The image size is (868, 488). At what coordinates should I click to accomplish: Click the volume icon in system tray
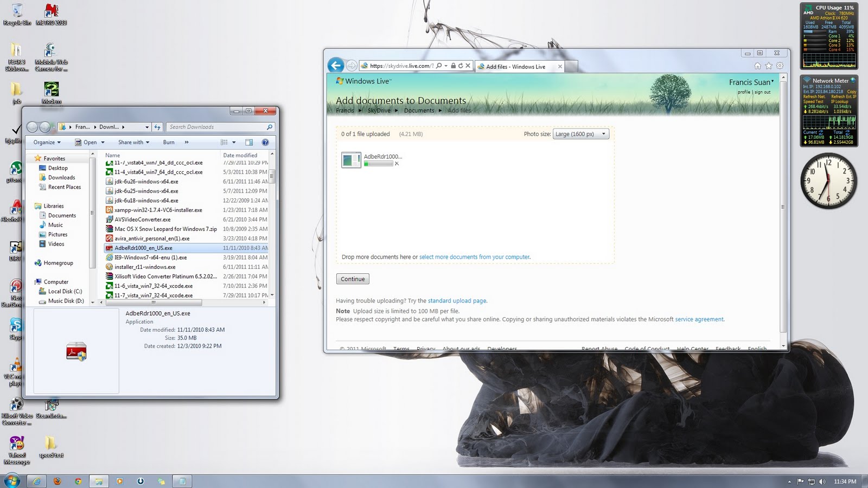coord(822,481)
